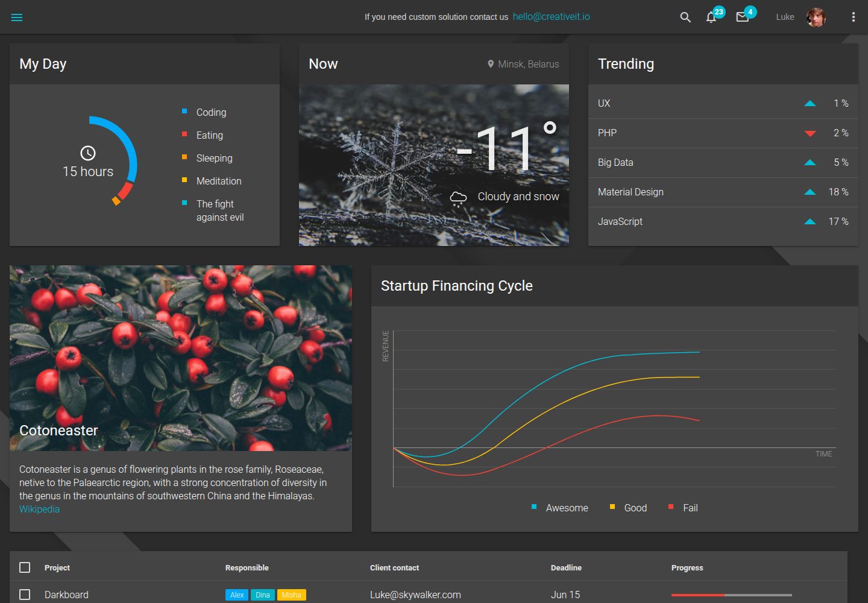Click the Misha responsible tag
This screenshot has width=868, height=603.
pos(292,595)
